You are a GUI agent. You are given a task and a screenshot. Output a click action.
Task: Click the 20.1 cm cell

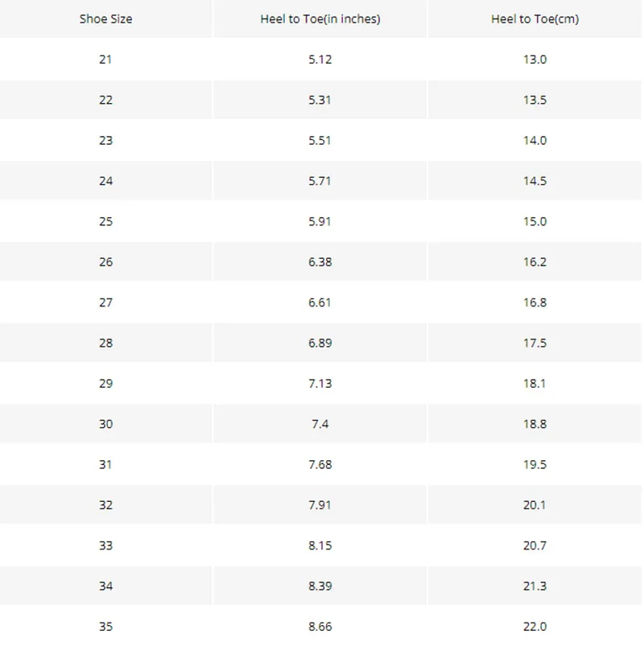[535, 504]
